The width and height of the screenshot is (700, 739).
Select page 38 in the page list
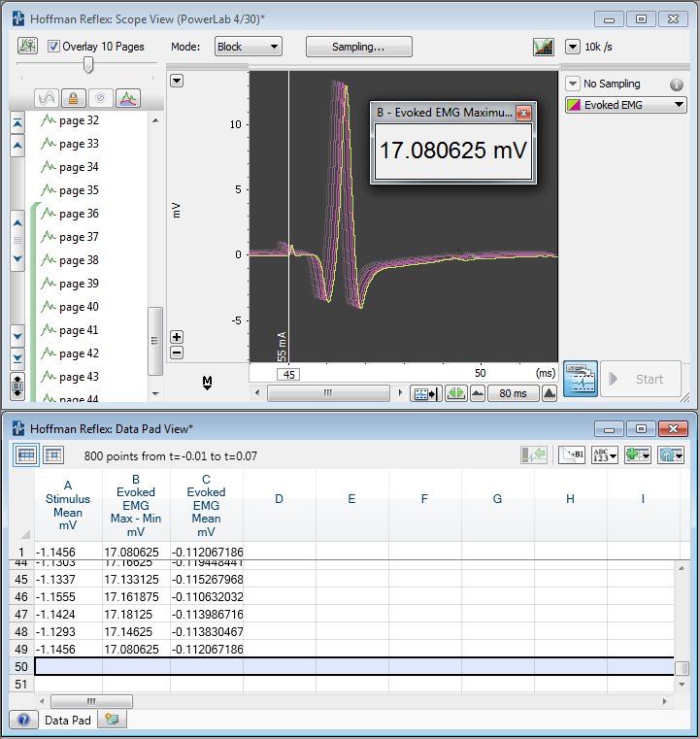tap(79, 260)
